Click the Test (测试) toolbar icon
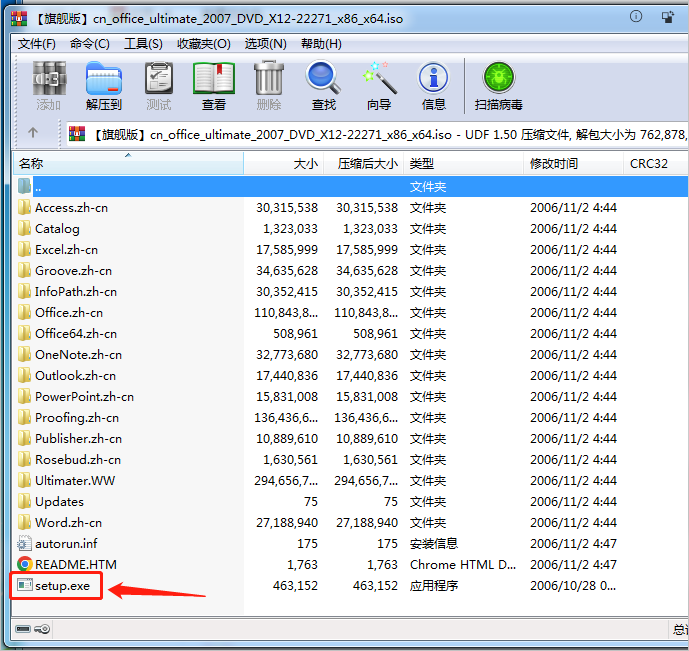Image resolution: width=689 pixels, height=651 pixels. tap(159, 78)
